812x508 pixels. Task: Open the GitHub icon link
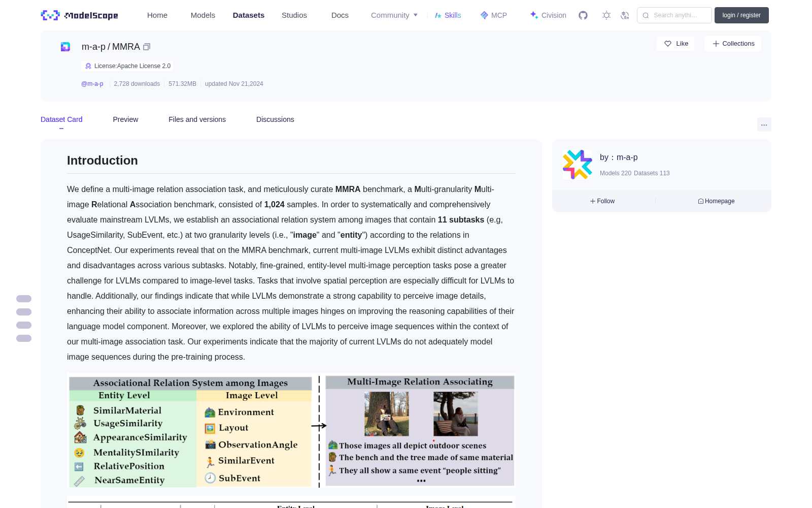tap(583, 15)
